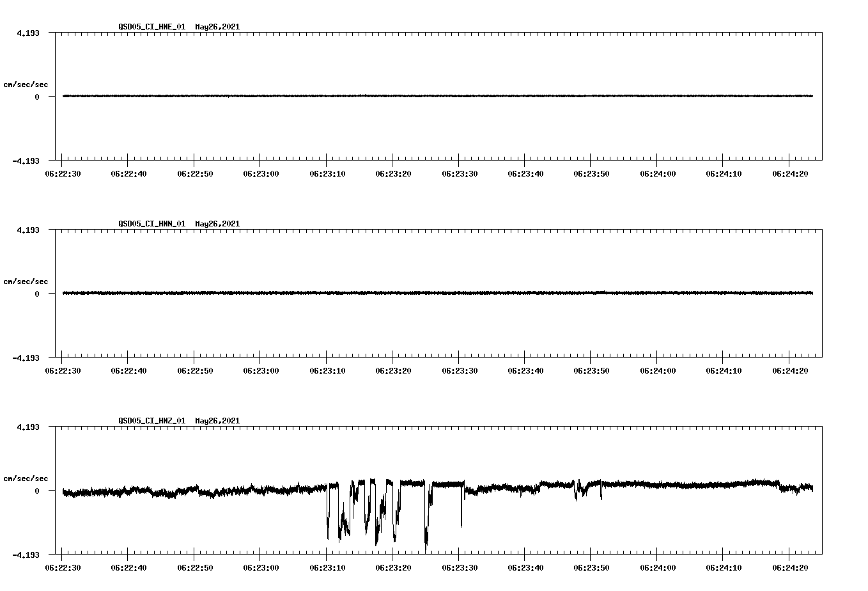
Task: Click the cm/sec/sec label on the HNE plot
Action: 26,83
